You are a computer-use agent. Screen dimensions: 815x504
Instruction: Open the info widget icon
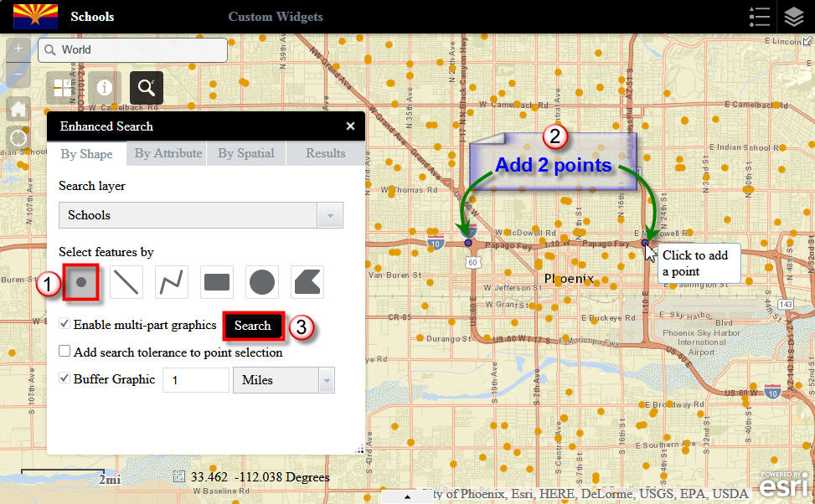point(105,88)
